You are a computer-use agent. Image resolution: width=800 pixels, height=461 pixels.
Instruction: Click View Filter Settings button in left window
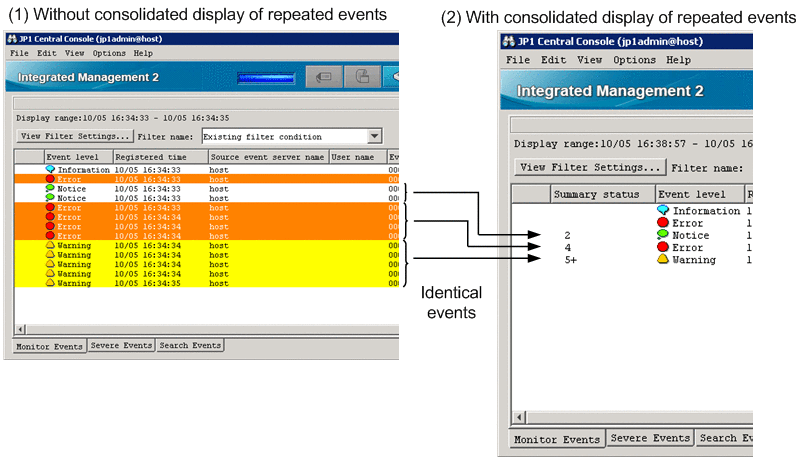[x=74, y=136]
